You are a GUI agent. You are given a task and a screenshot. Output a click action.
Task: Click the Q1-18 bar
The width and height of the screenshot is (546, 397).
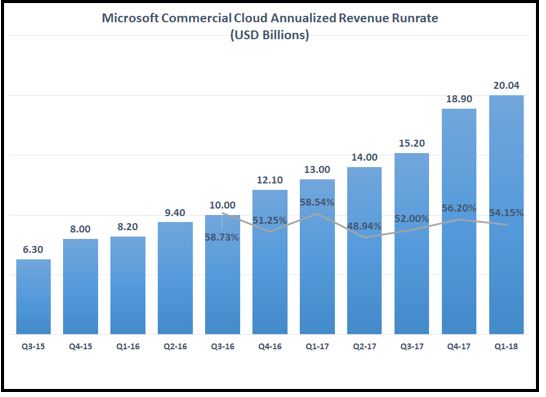pyautogui.click(x=506, y=215)
